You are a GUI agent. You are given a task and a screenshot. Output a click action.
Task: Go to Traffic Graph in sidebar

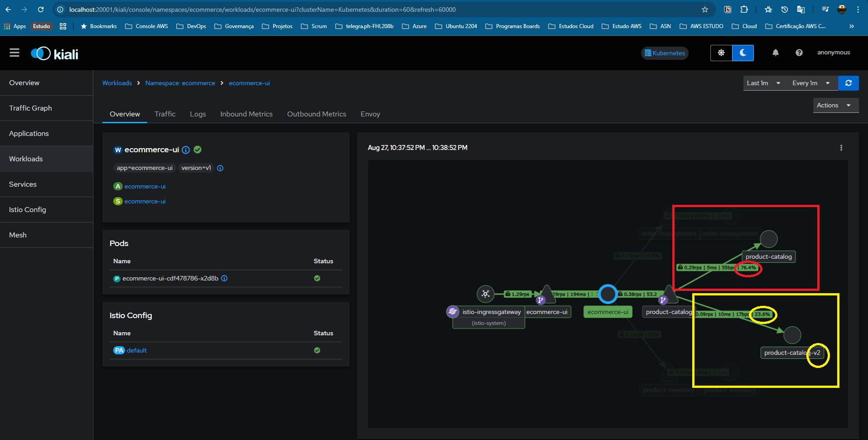pyautogui.click(x=30, y=108)
